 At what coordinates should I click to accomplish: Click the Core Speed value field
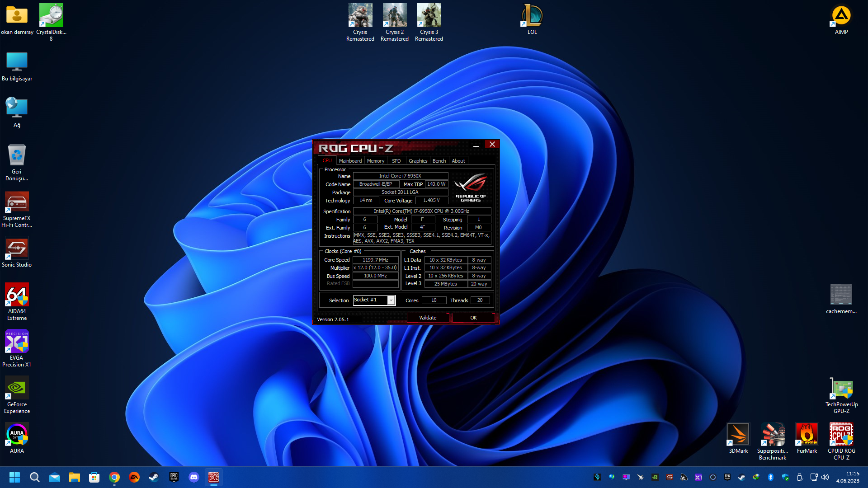(375, 260)
